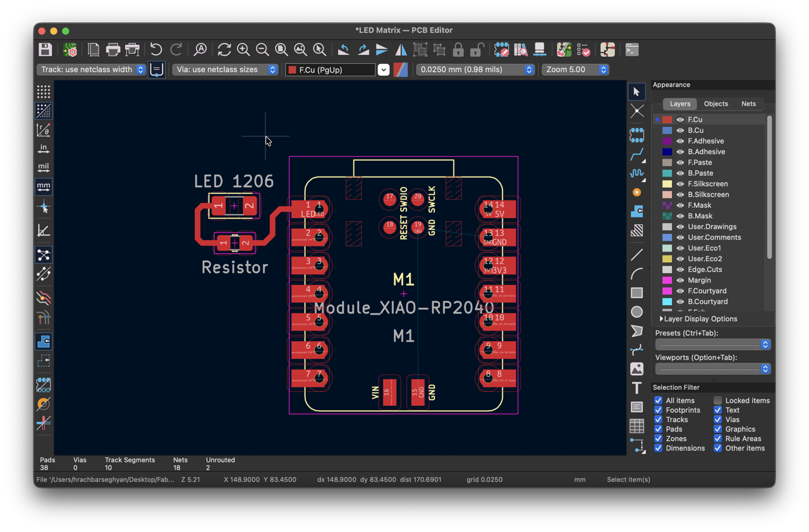Choose the Add Text tool

tap(637, 387)
